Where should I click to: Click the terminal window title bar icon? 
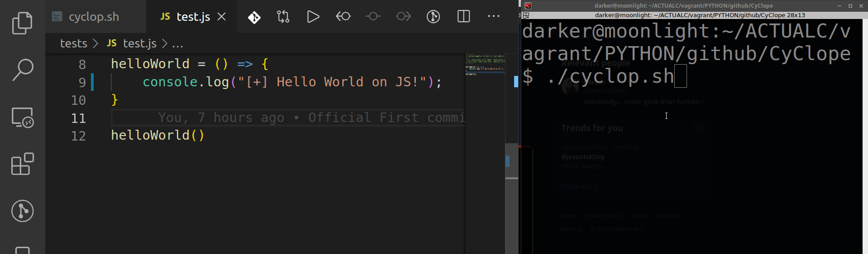coord(528,6)
